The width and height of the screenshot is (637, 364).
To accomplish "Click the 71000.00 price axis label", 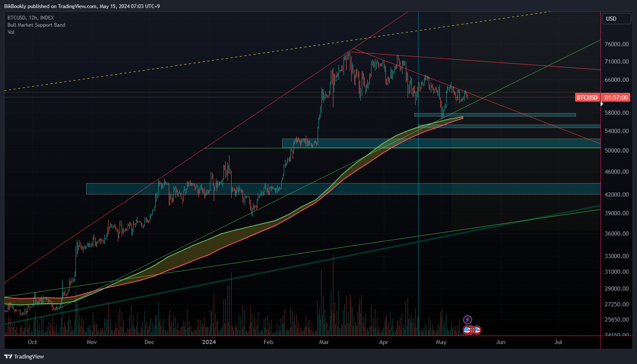I will 617,61.
